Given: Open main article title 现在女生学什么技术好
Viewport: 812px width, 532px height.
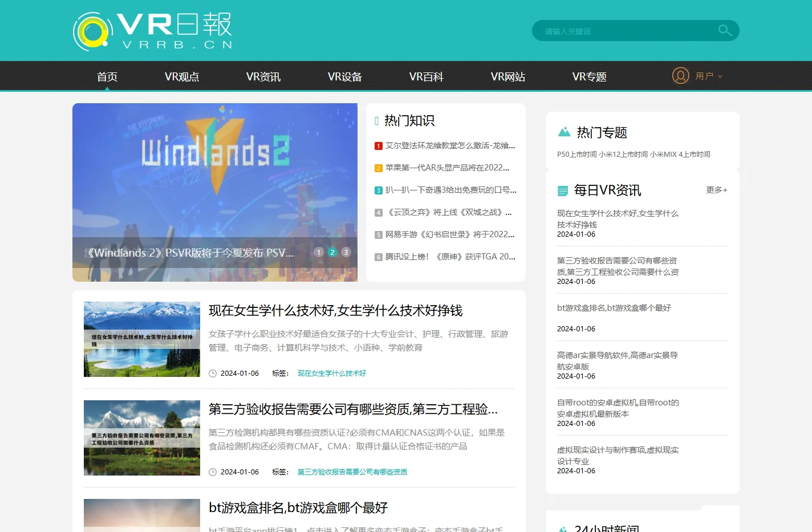Looking at the screenshot, I should (335, 311).
